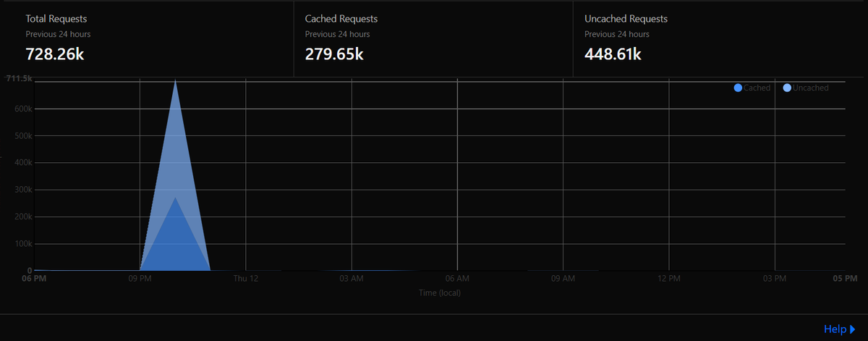The image size is (868, 341).
Task: Click Previous 24 hours under Cached Requests
Action: [x=337, y=34]
